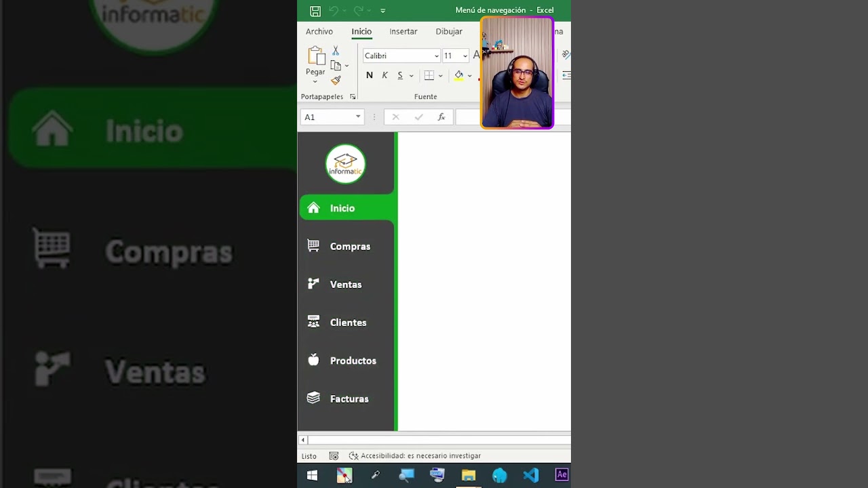The height and width of the screenshot is (488, 868).
Task: Expand the Pegar options arrow
Action: tap(315, 82)
